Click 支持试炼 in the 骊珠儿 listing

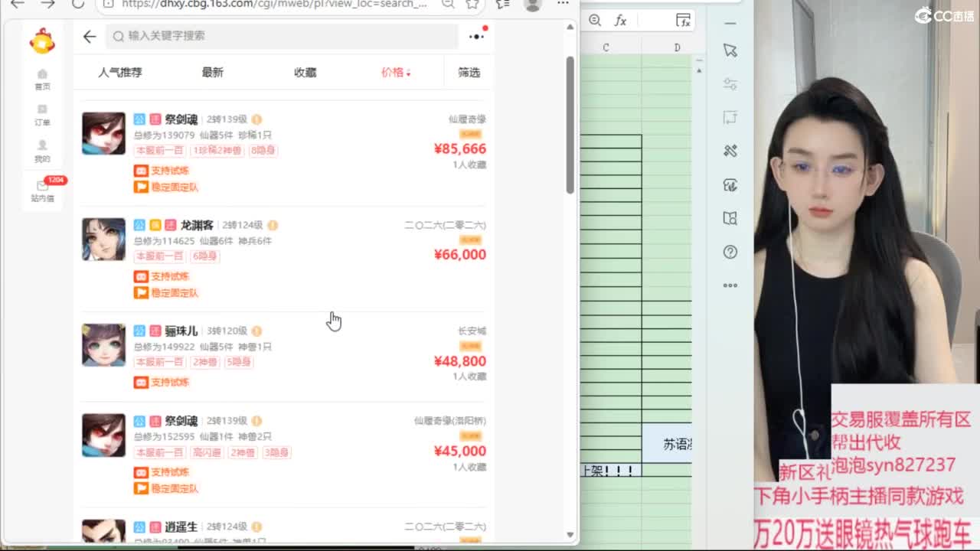162,382
